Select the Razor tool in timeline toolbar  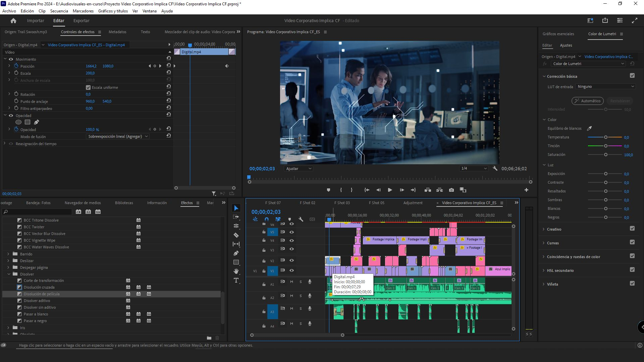point(236,235)
